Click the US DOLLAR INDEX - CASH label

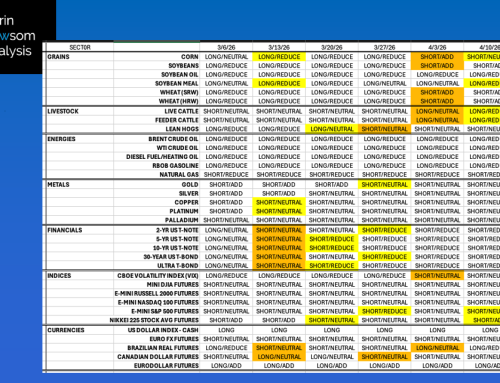click(163, 330)
